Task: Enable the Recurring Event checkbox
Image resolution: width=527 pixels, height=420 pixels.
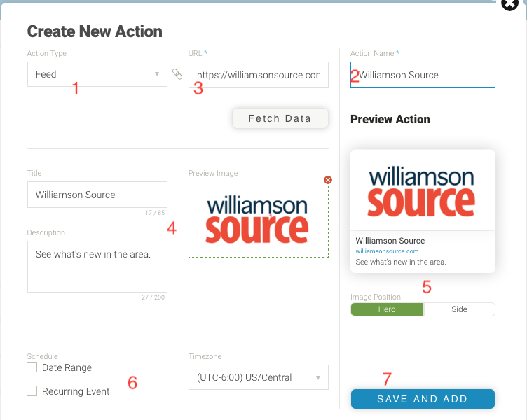Action: pos(32,391)
